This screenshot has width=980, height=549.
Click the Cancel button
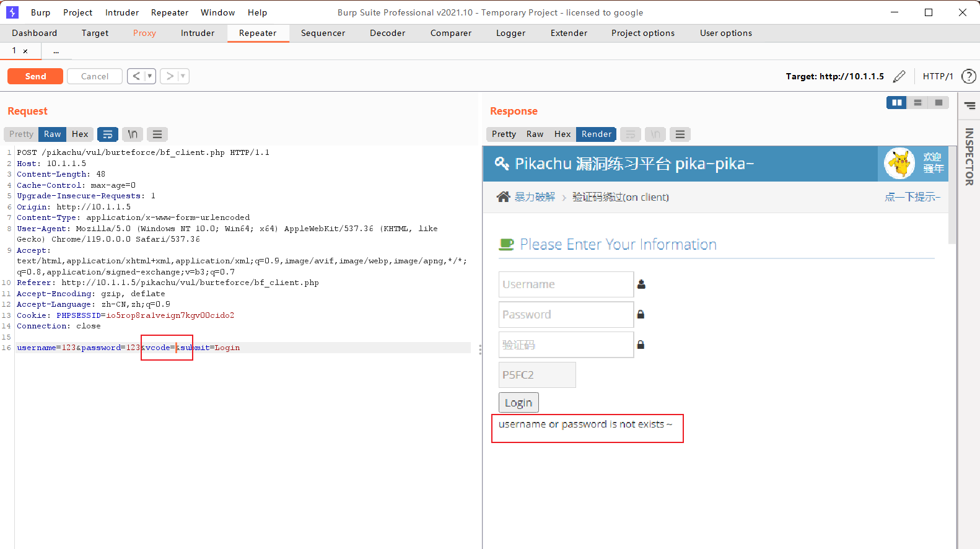95,76
